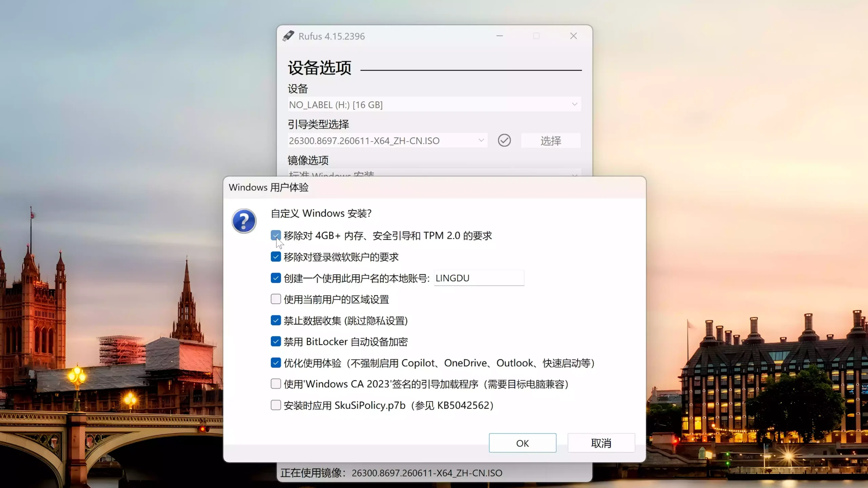868x488 pixels.
Task: Click the 引导类型选择 label
Action: tap(318, 124)
